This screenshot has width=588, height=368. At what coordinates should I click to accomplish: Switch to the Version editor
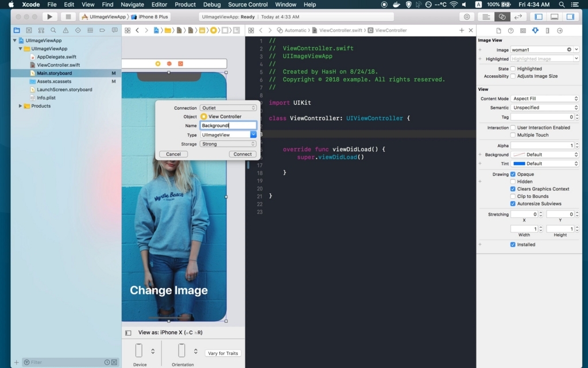tap(518, 17)
